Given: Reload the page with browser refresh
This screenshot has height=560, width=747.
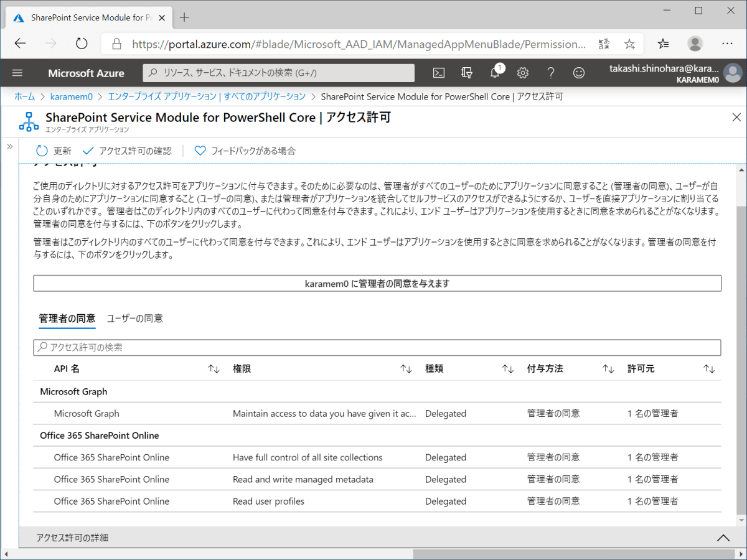Looking at the screenshot, I should [82, 44].
